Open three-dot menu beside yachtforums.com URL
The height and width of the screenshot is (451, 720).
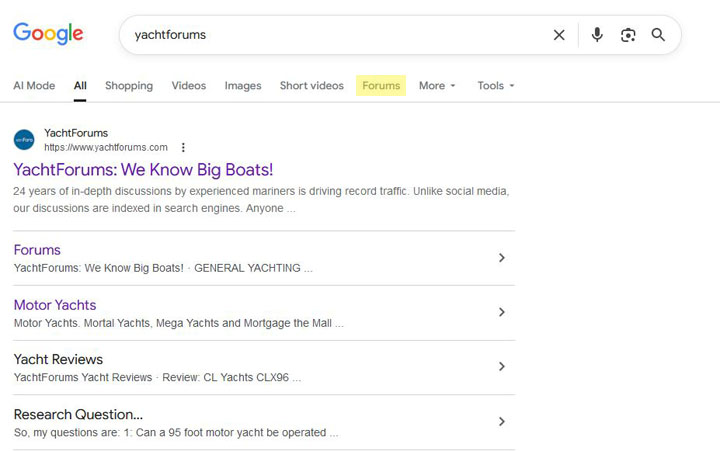pyautogui.click(x=183, y=147)
